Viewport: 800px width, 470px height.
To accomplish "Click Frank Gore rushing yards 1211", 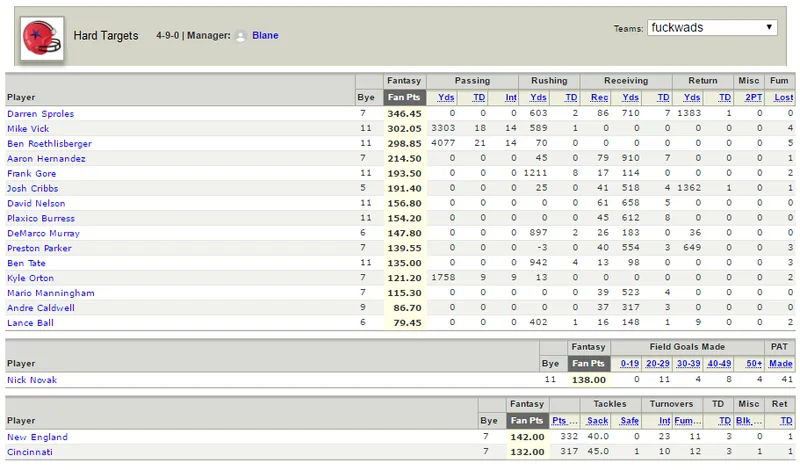I will coord(535,173).
